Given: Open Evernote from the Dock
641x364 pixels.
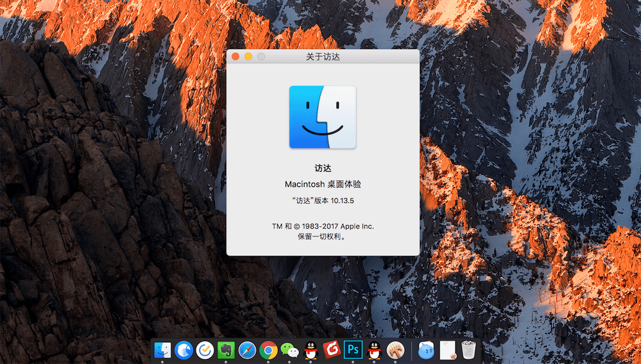Looking at the screenshot, I should click(x=226, y=350).
